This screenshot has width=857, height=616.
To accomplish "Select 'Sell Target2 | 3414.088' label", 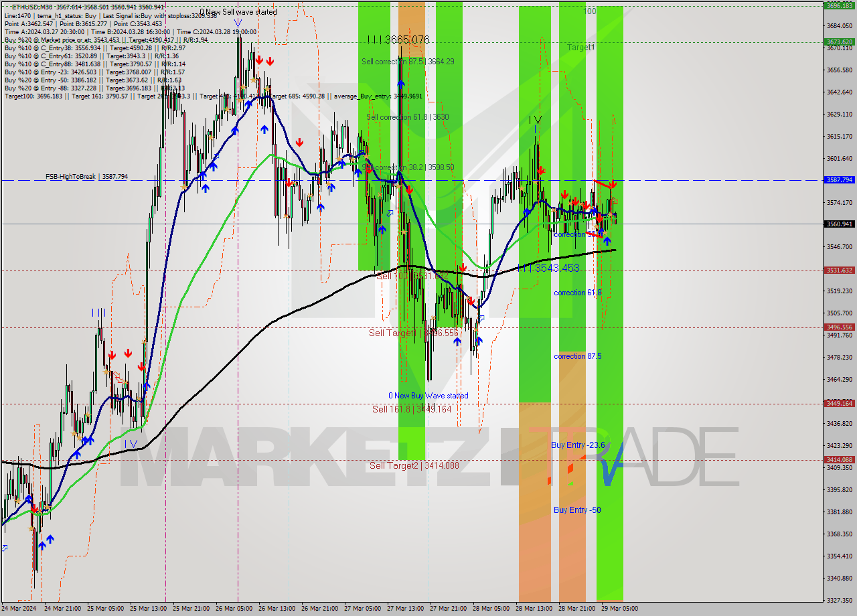I will 414,465.
